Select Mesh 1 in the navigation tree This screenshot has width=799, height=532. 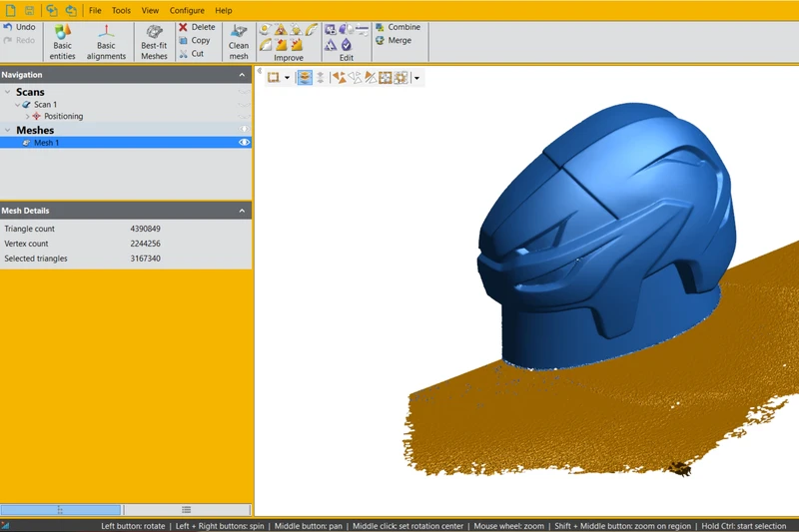46,143
